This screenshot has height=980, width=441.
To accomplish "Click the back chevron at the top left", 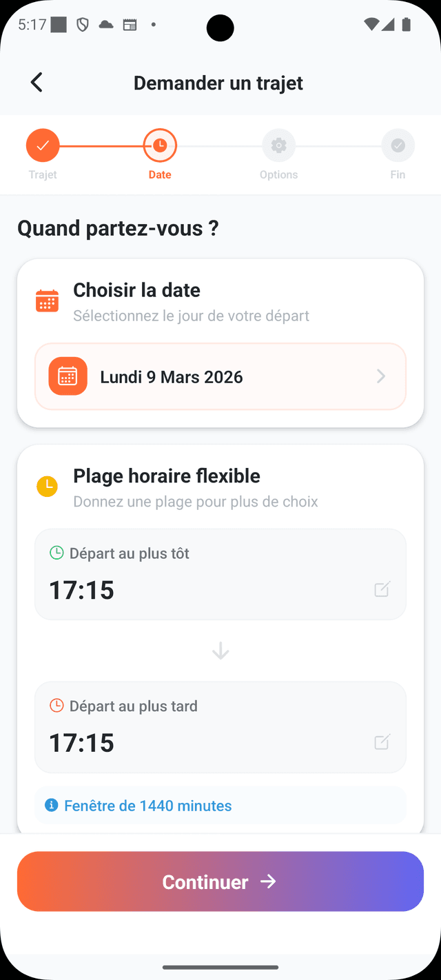I will (36, 82).
